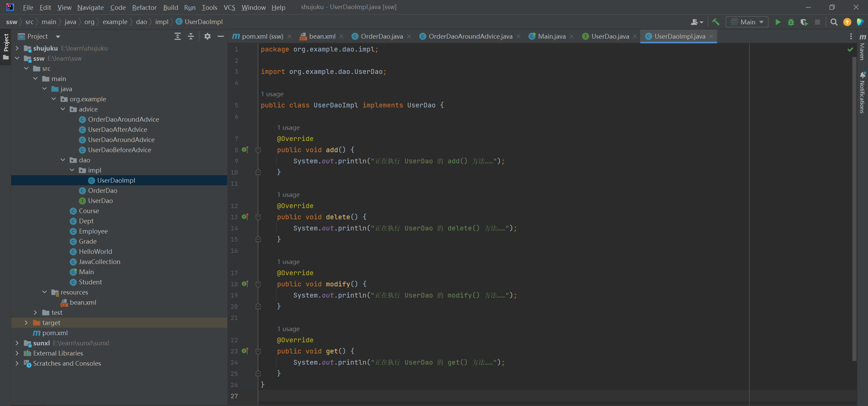Click Collapse All icon in Project panel
This screenshot has height=406, width=868.
(191, 36)
